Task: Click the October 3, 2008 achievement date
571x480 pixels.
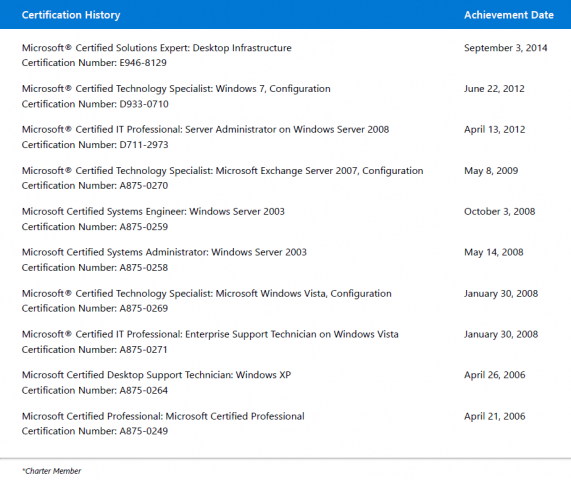Action: 500,212
